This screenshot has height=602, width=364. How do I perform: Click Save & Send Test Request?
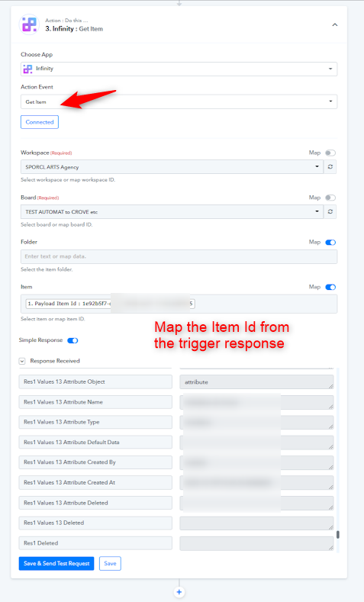tap(56, 563)
